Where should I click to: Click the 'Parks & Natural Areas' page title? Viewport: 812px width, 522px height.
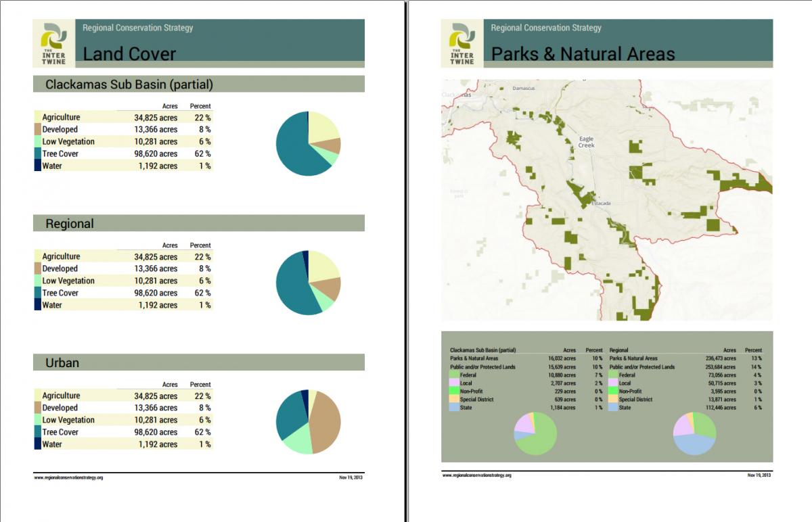583,54
